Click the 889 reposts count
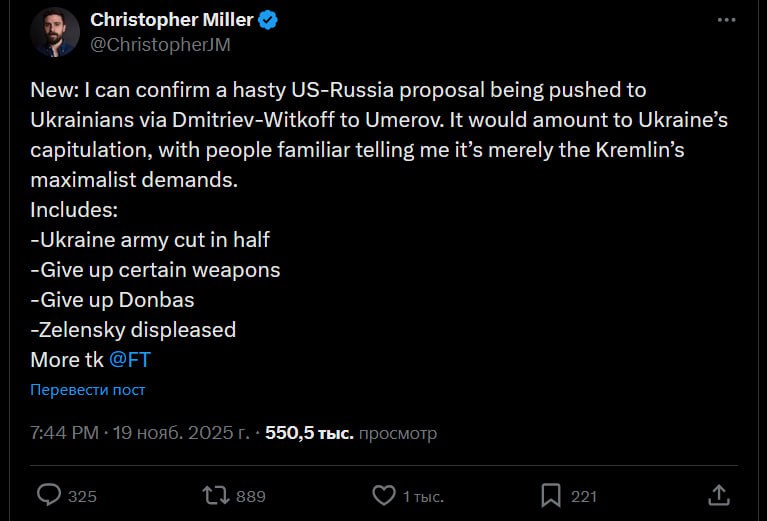Screen dimensions: 767x521 click(250, 496)
